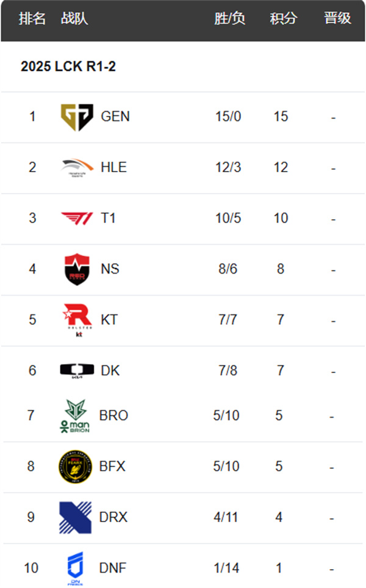Screen dimensions: 366x588
Task: Open the HLE team logo
Action: (x=77, y=168)
